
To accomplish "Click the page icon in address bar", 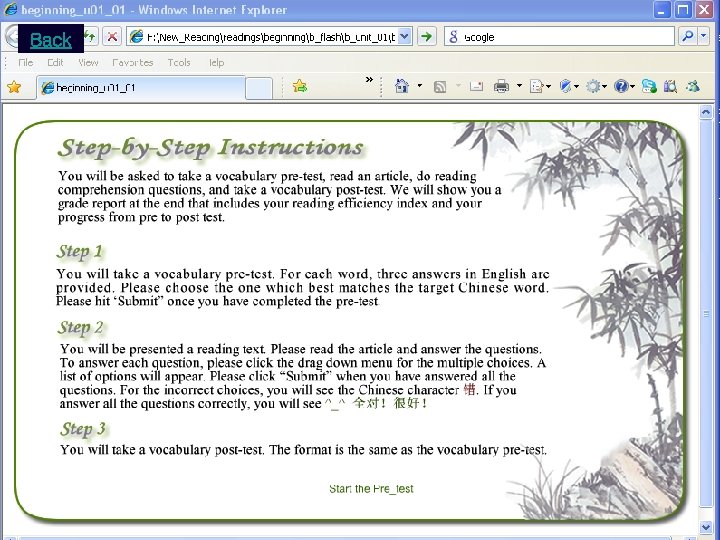I will pos(136,37).
